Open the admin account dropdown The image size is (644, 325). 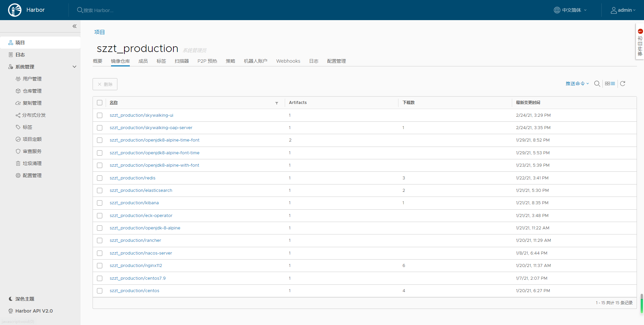[x=623, y=10]
